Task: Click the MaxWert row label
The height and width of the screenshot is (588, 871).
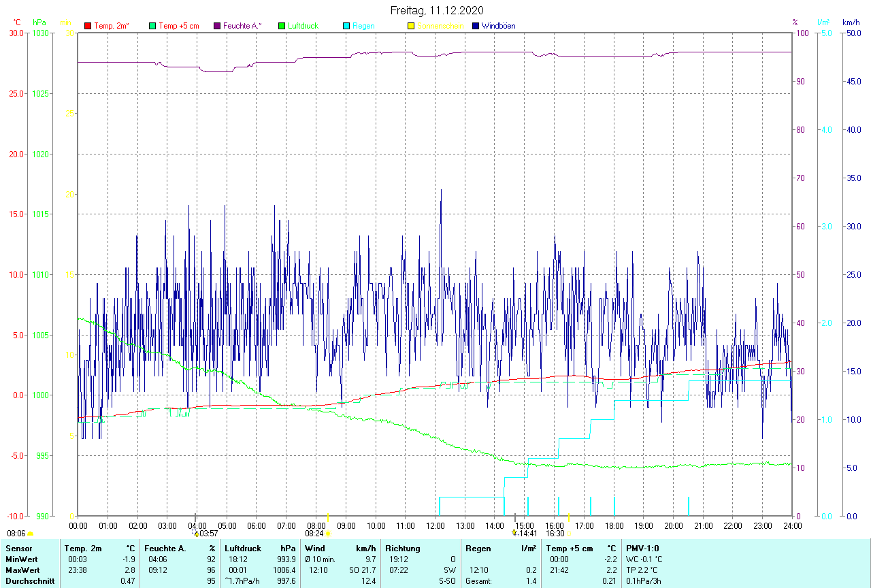Action: [x=22, y=570]
